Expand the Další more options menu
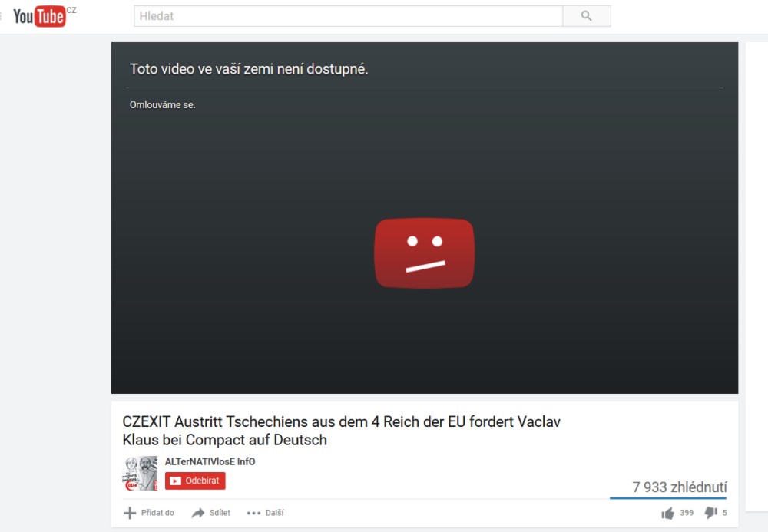The height and width of the screenshot is (532, 768). pyautogui.click(x=274, y=513)
